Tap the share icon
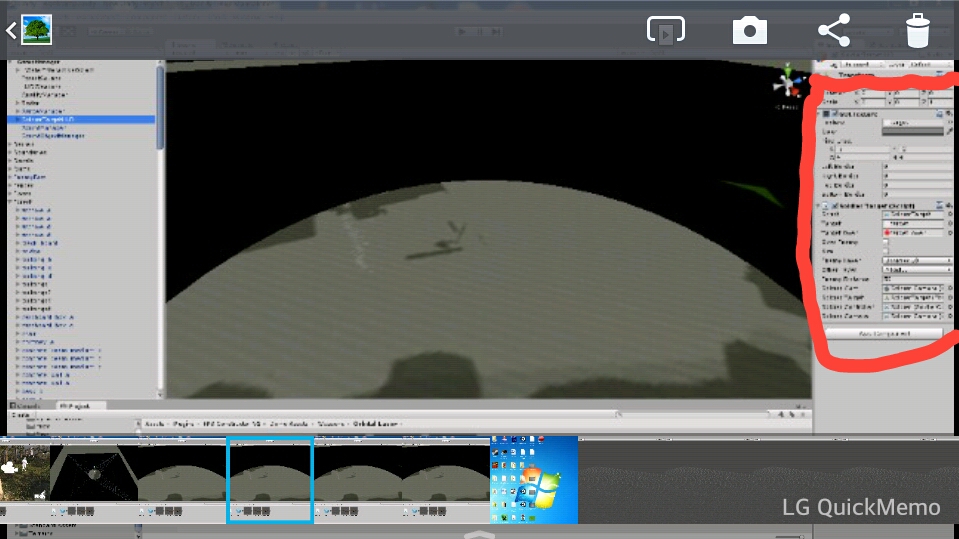Image resolution: width=959 pixels, height=539 pixels. 834,30
